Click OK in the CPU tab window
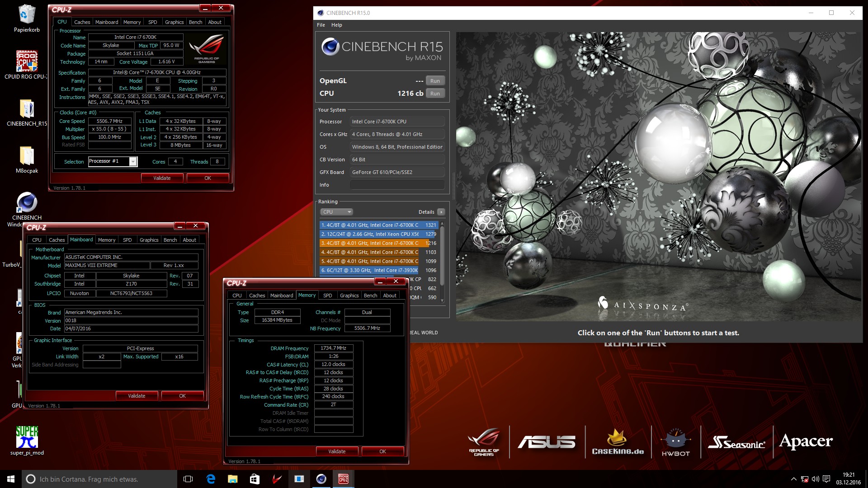 (208, 178)
